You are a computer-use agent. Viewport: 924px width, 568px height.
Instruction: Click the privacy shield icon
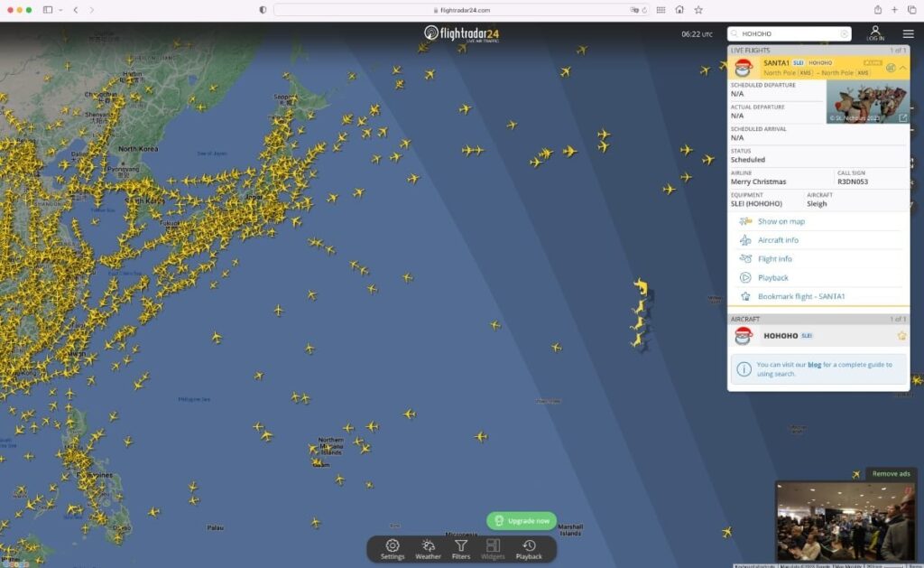(263, 10)
